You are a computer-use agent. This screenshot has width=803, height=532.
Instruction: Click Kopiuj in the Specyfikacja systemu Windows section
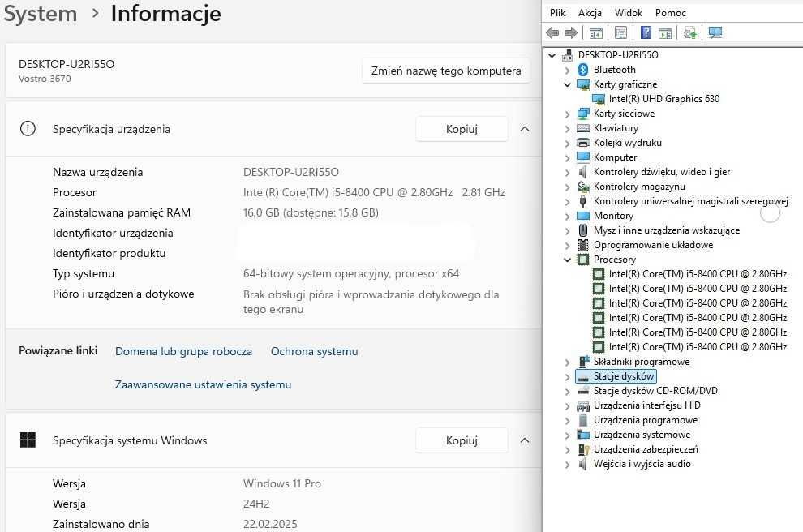point(462,440)
